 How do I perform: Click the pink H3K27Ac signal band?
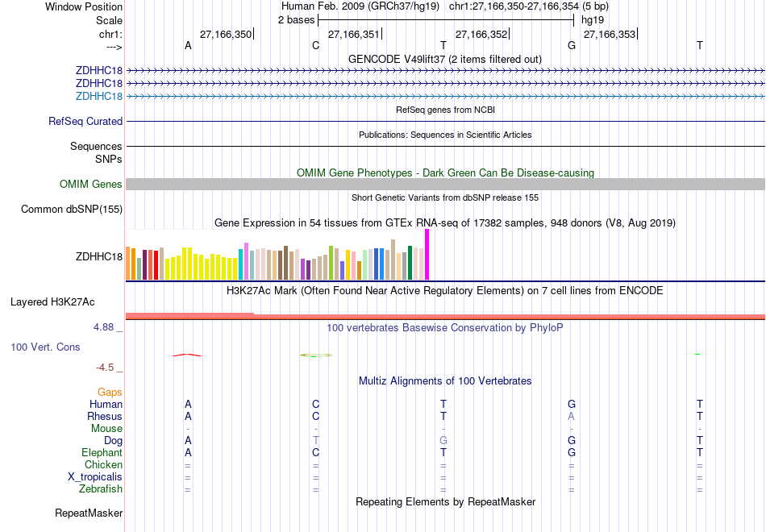pos(445,317)
